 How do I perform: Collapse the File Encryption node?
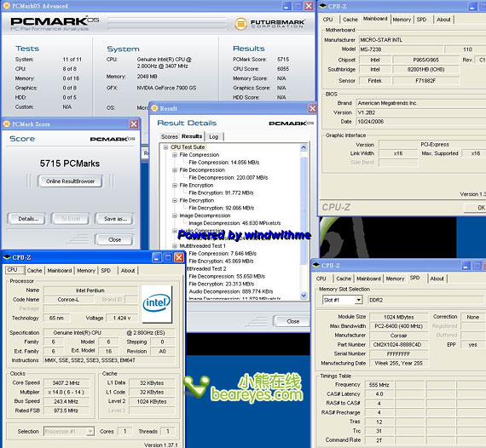(175, 185)
